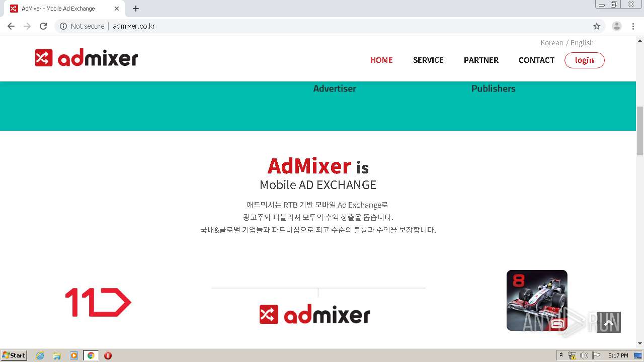Viewport: 644px width, 362px height.
Task: Open the network tray icon
Action: 572,355
